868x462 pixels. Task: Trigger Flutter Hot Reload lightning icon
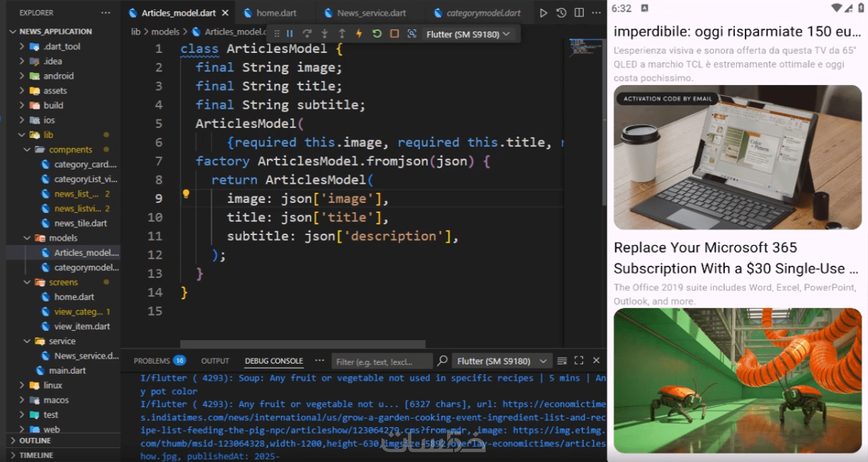click(x=359, y=33)
